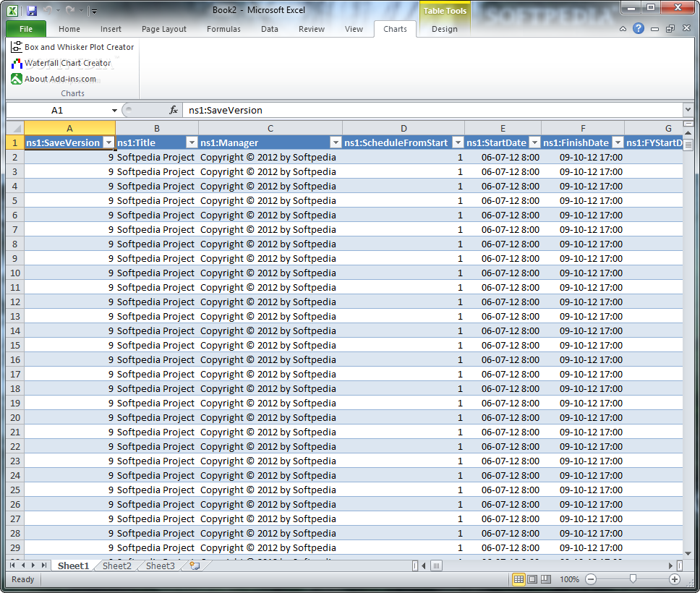Expand the Name Box dropdown arrow
700x593 pixels.
[x=114, y=111]
